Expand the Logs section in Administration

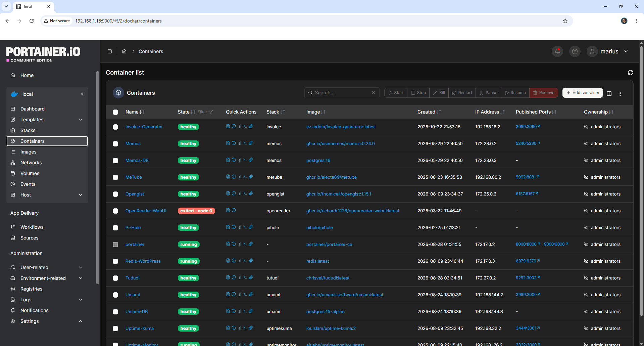click(81, 300)
